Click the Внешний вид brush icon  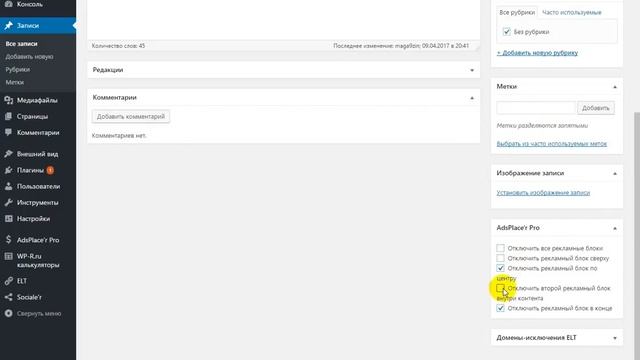tap(9, 154)
